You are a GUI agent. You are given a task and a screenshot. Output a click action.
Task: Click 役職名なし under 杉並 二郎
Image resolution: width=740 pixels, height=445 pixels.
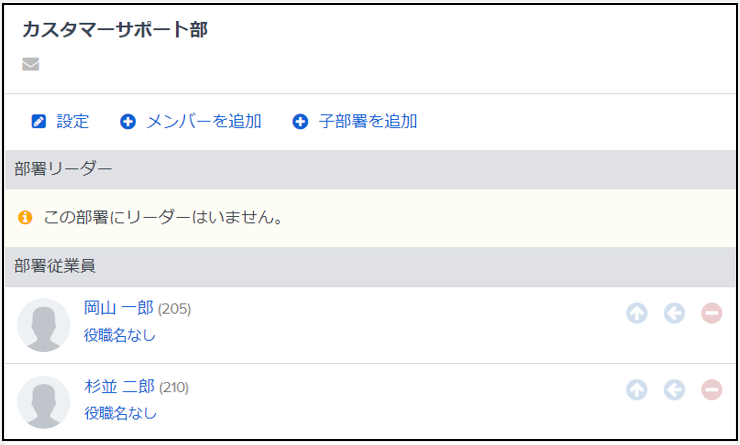tap(120, 413)
